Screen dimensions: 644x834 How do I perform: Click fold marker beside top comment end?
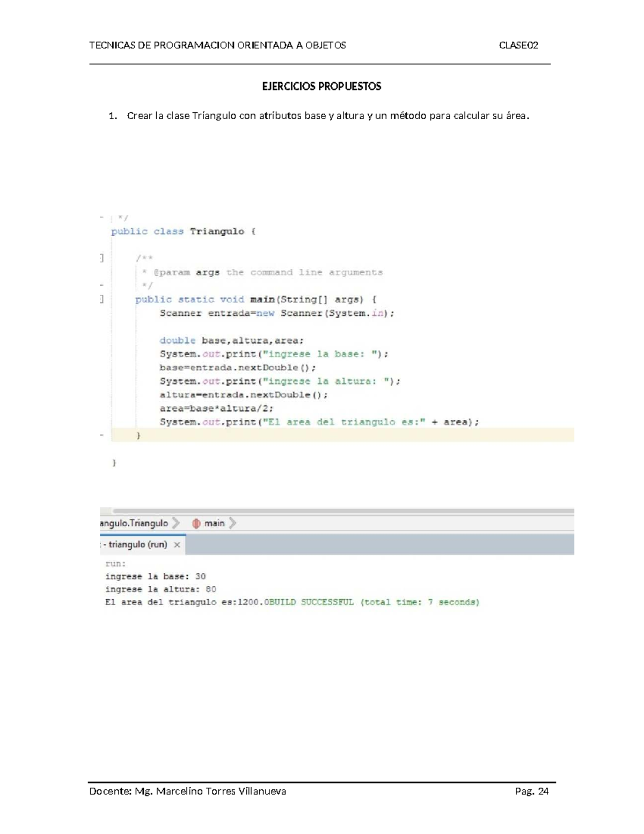point(101,217)
